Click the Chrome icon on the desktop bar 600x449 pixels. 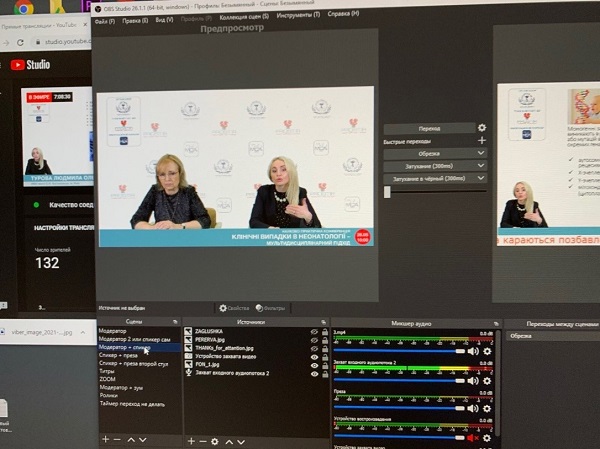tap(23, 7)
